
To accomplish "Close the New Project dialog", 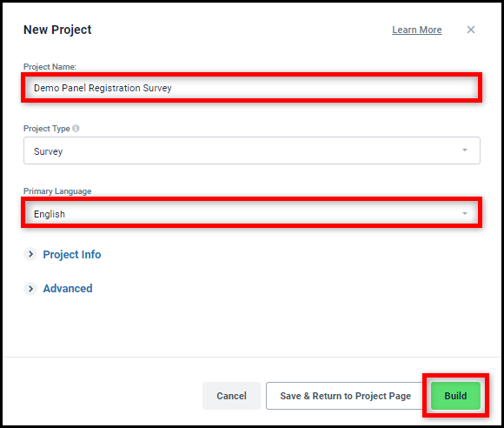I will [471, 30].
